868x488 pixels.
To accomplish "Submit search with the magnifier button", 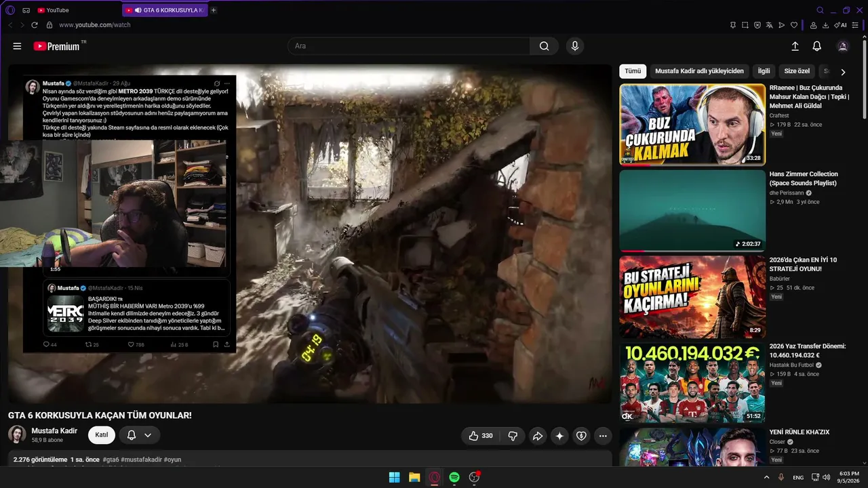I will (544, 46).
